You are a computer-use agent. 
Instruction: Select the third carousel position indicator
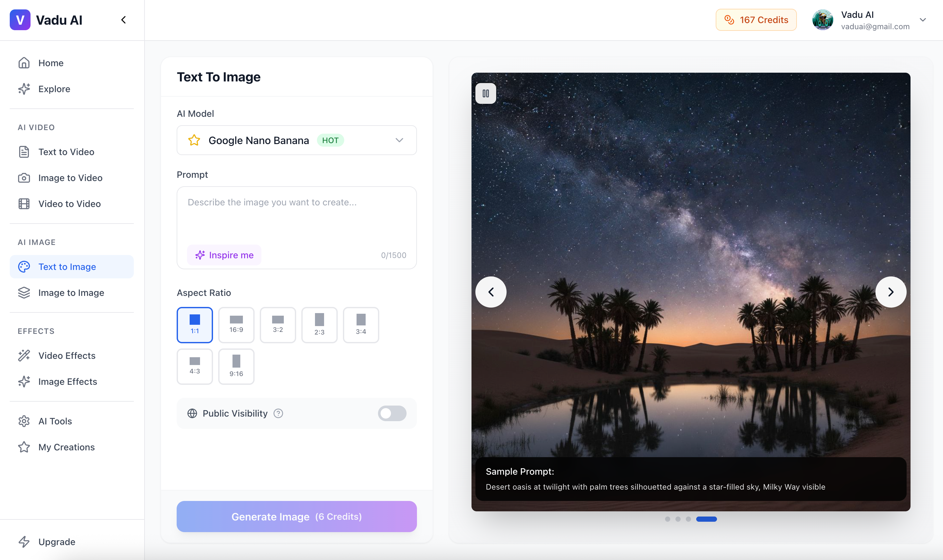coord(687,519)
